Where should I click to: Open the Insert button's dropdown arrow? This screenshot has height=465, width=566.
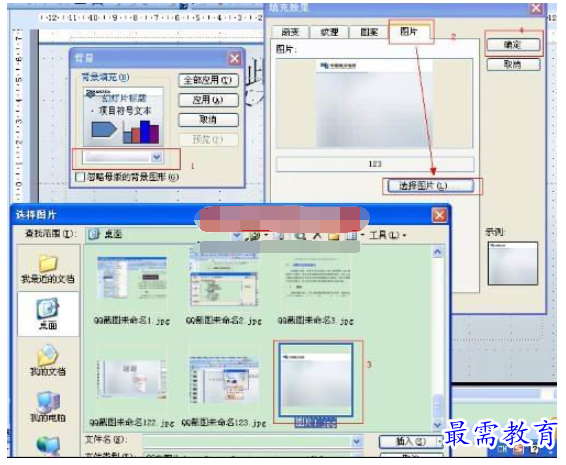[x=439, y=441]
